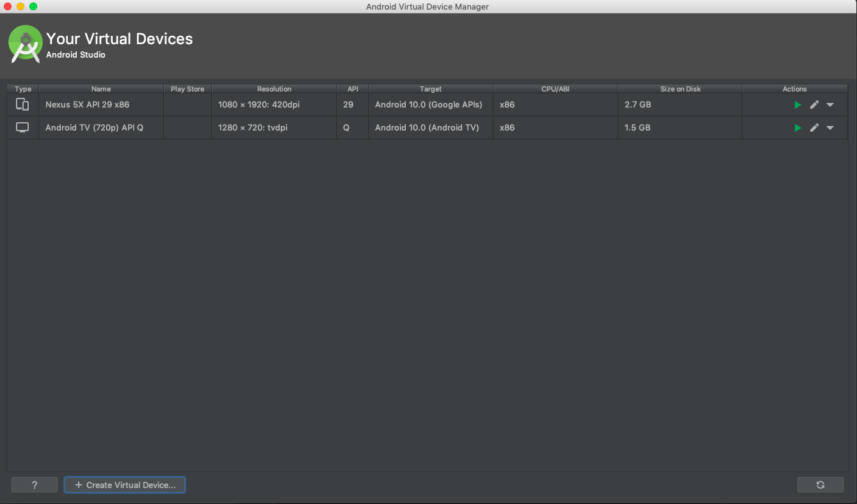857x504 pixels.
Task: Sort by the Name column header
Action: tap(101, 89)
